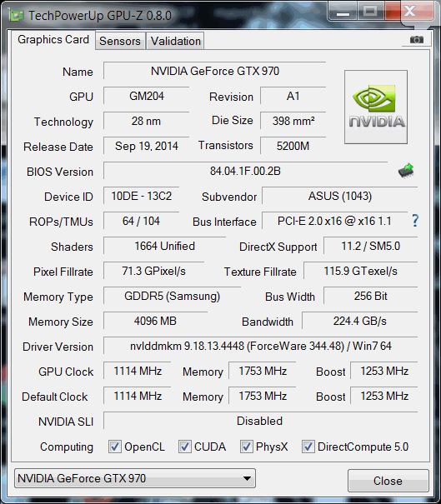Click the GPU field GM204
441x504 pixels.
click(x=147, y=96)
